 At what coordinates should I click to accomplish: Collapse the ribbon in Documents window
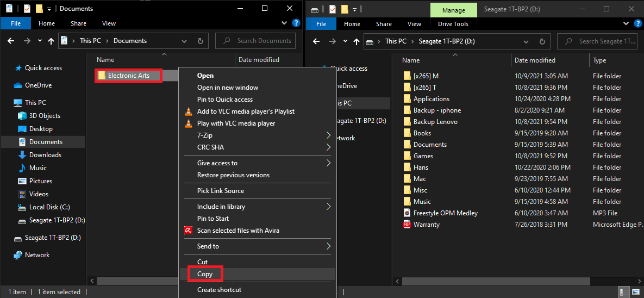[285, 23]
